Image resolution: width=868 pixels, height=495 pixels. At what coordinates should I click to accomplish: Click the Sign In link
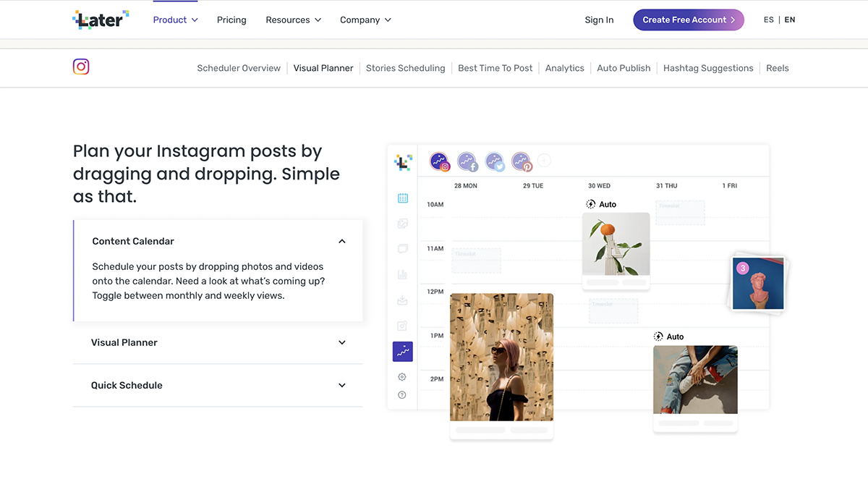click(599, 20)
